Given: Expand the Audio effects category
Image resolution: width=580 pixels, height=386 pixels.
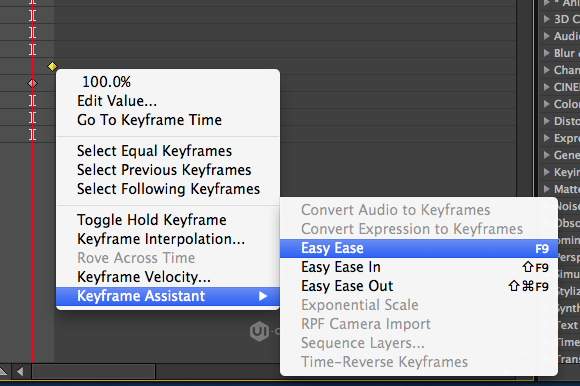Looking at the screenshot, I should click(547, 36).
